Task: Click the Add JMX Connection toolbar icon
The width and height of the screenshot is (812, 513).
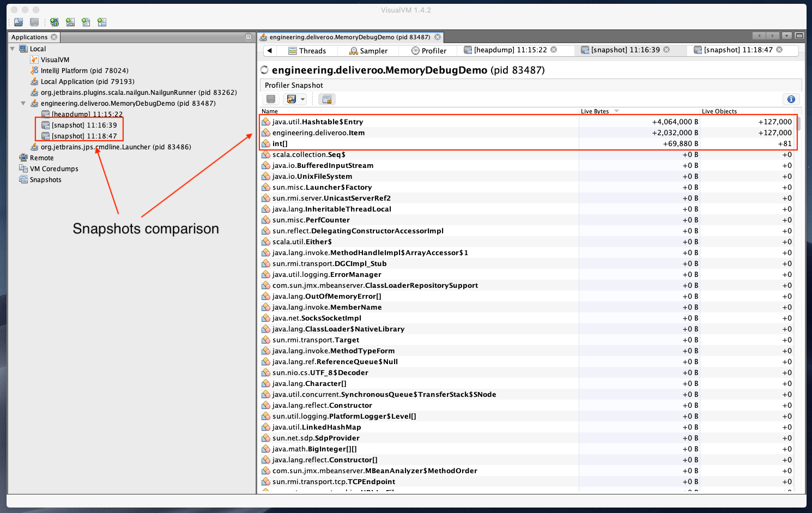Action: coord(70,22)
